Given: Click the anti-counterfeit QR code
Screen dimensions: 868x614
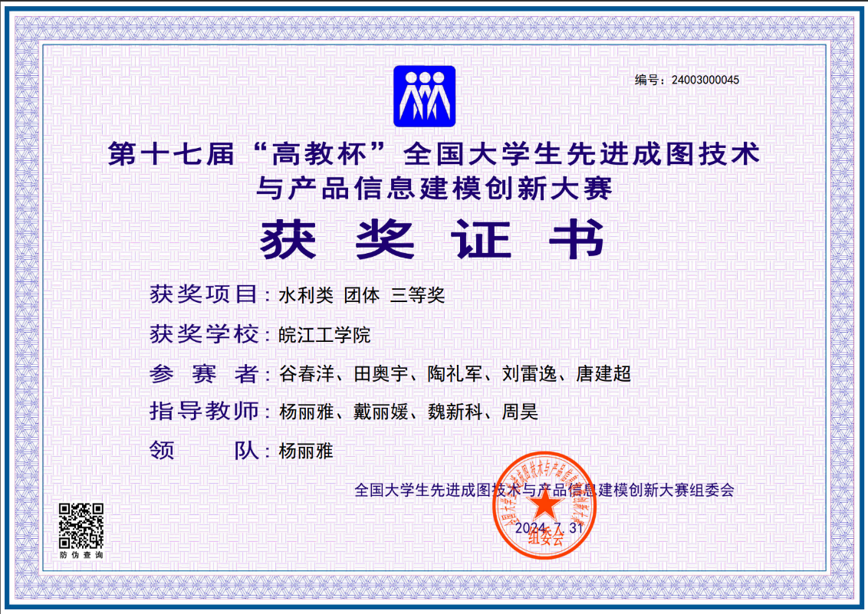Looking at the screenshot, I should (x=81, y=525).
